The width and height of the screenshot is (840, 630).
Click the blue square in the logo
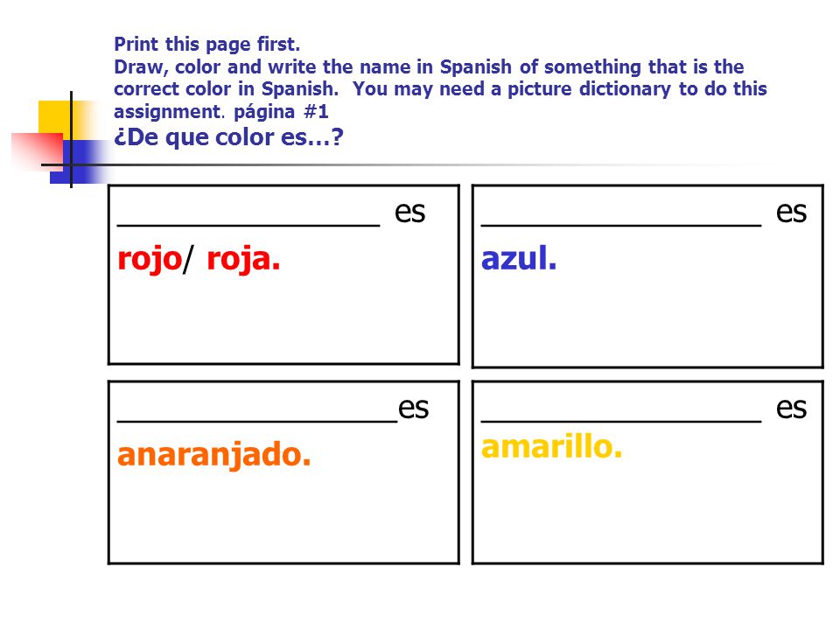(x=80, y=162)
